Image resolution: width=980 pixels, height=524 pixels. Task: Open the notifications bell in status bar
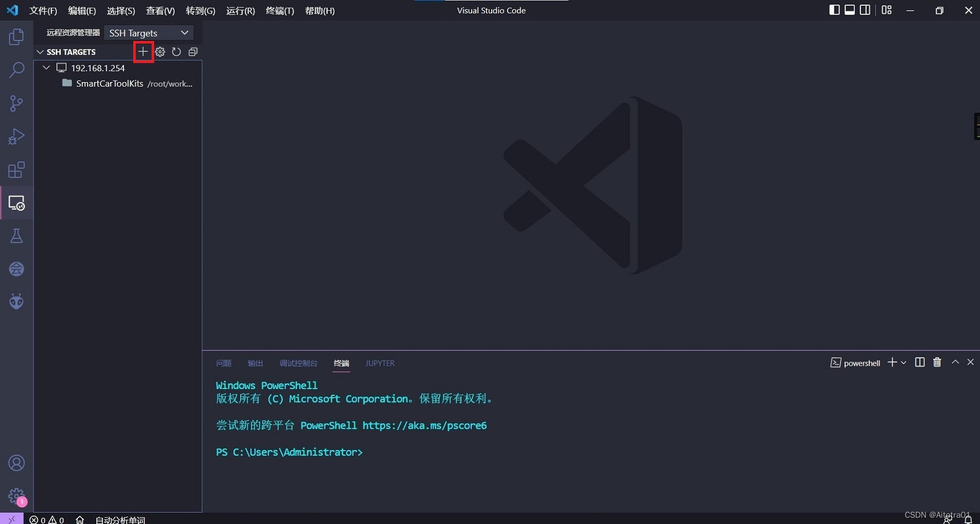coord(967,519)
